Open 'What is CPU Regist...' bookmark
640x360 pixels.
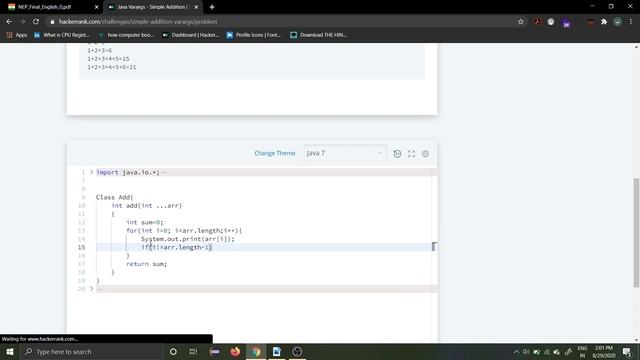point(61,35)
